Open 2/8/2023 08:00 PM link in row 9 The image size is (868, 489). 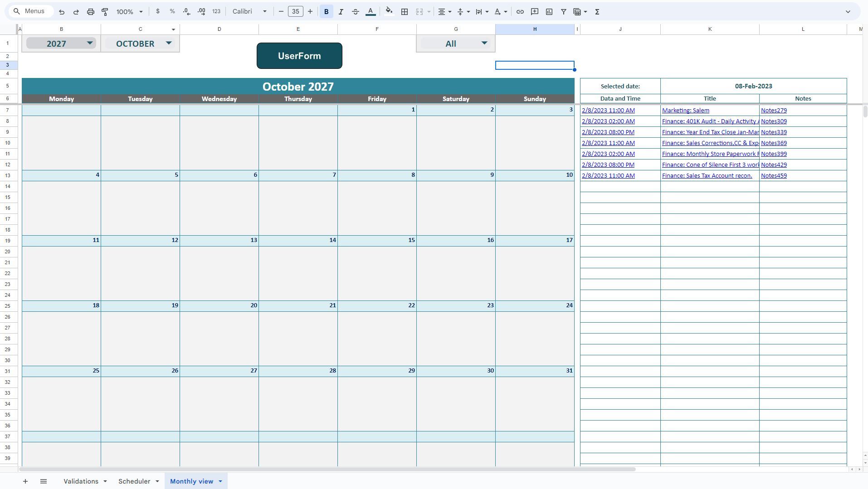(x=608, y=132)
